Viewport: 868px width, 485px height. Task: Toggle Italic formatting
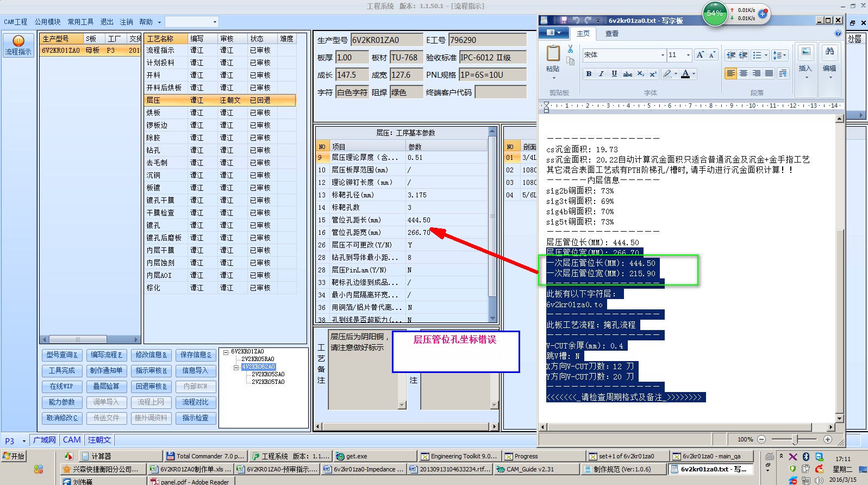pyautogui.click(x=601, y=74)
